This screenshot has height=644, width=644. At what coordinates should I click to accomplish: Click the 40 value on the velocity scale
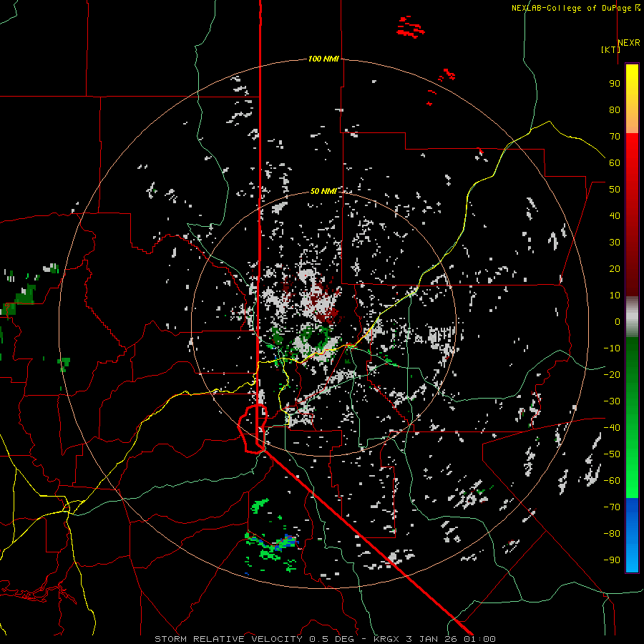click(615, 216)
